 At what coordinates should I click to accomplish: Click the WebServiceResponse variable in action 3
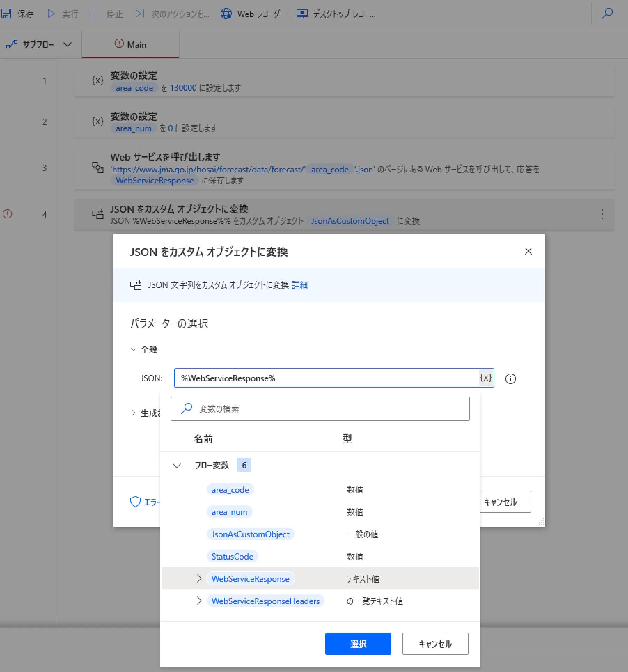point(155,181)
